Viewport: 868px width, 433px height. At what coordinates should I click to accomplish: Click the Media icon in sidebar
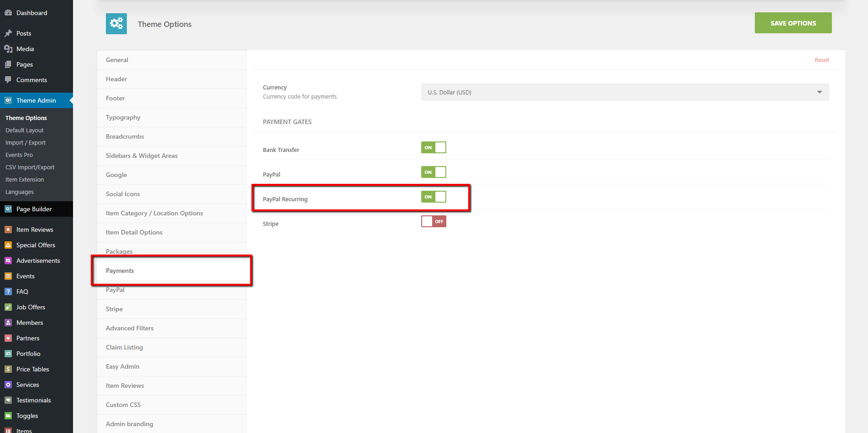tap(8, 49)
